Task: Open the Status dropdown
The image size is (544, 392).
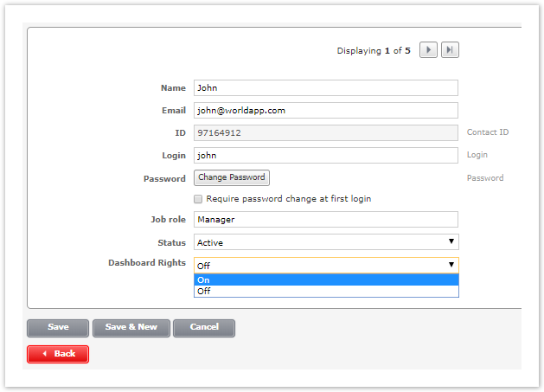Action: [x=325, y=242]
